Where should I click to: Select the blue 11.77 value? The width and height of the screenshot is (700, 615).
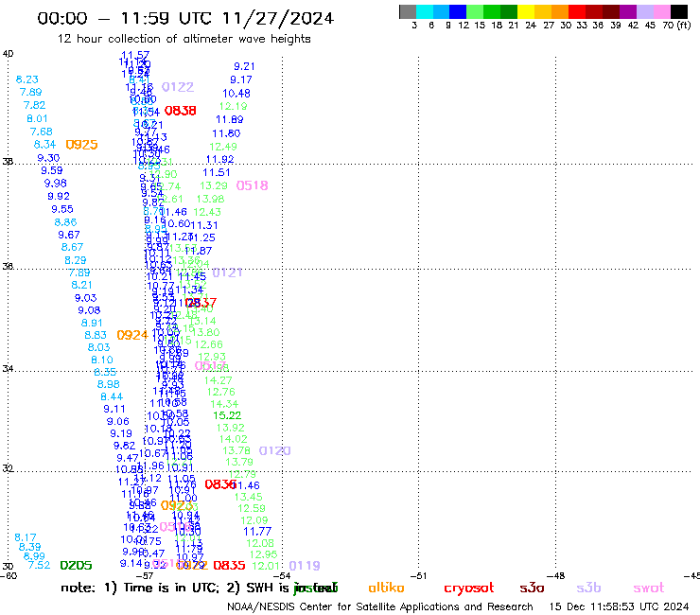(257, 532)
